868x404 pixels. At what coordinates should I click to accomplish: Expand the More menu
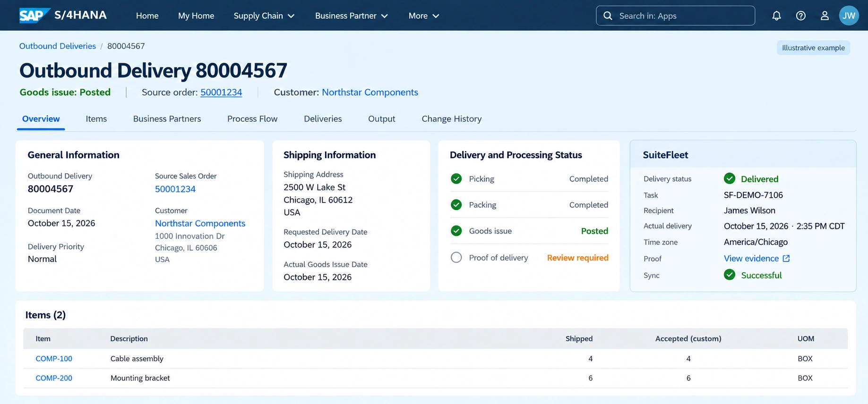(424, 16)
